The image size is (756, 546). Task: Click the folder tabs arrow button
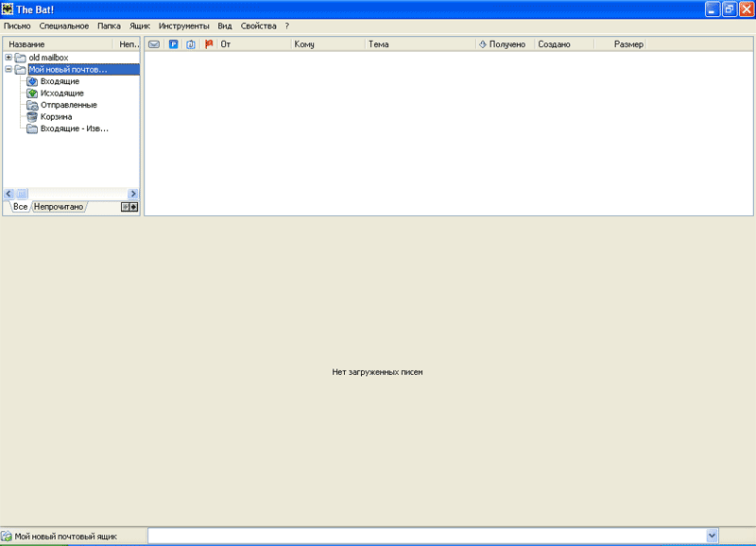pos(129,207)
